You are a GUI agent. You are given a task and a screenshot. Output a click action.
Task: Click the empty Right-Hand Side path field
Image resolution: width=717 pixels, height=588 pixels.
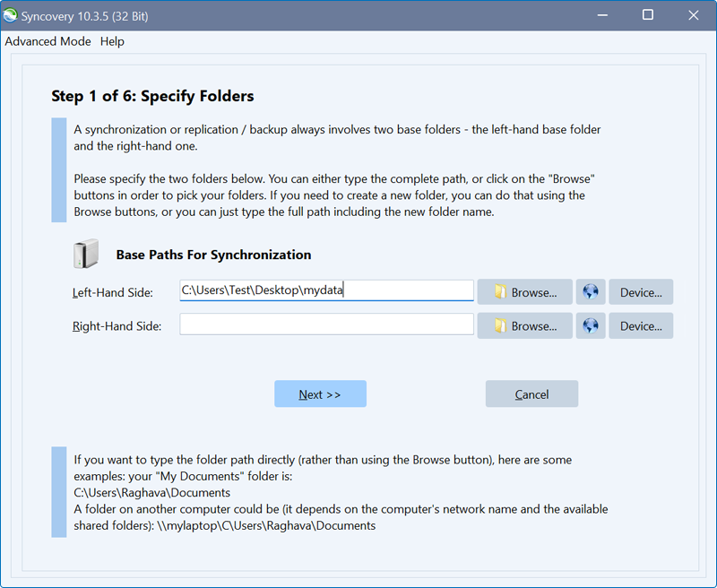[x=326, y=324]
